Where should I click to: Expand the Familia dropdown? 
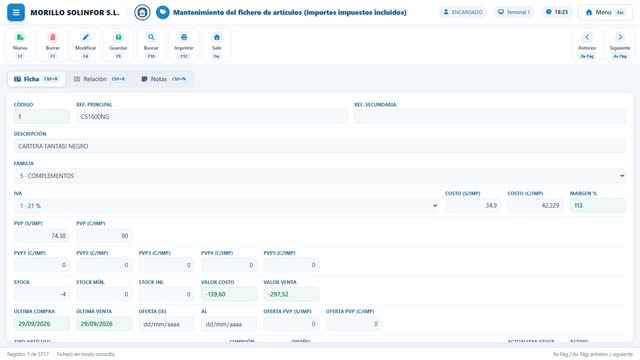click(320, 176)
